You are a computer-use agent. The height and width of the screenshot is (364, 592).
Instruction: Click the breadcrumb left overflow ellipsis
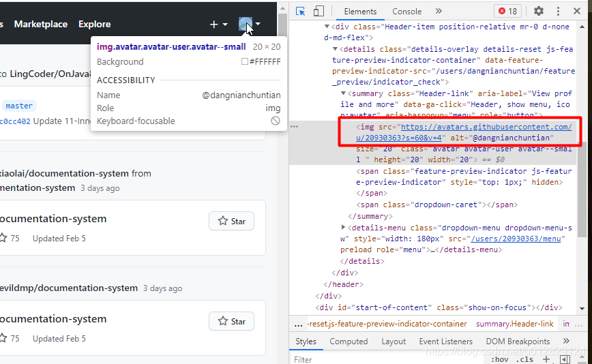click(299, 324)
